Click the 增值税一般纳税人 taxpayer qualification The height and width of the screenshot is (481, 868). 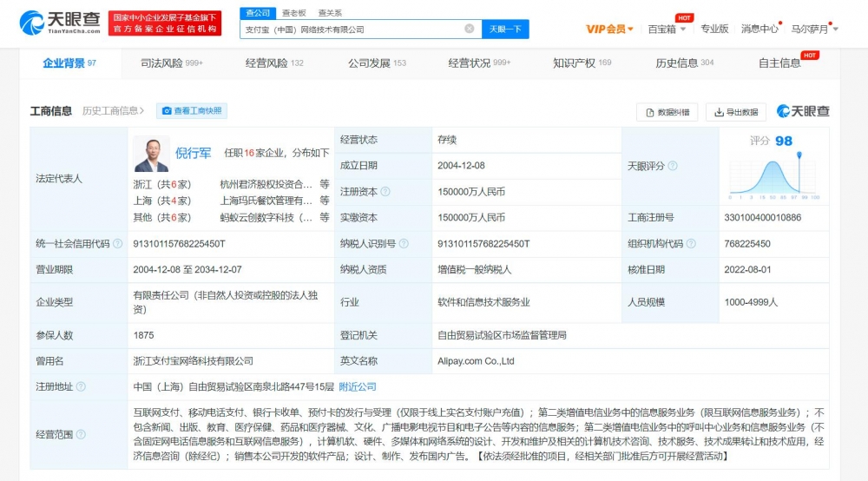point(475,269)
